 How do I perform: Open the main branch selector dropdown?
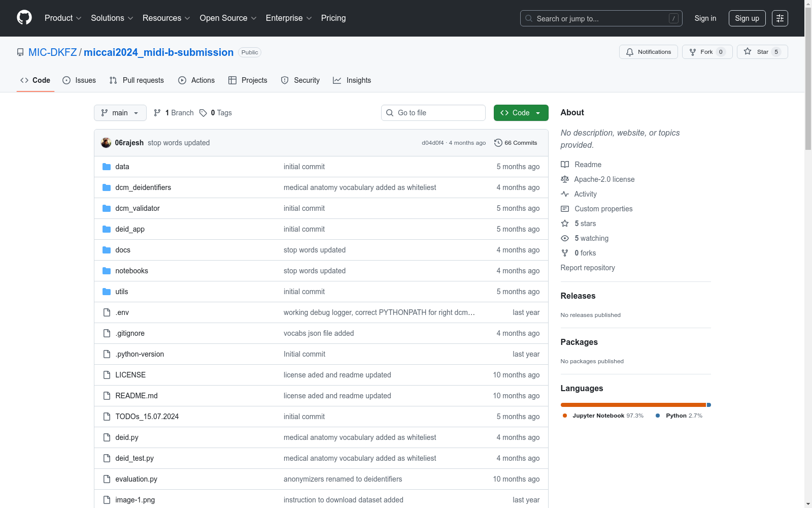[x=120, y=113]
